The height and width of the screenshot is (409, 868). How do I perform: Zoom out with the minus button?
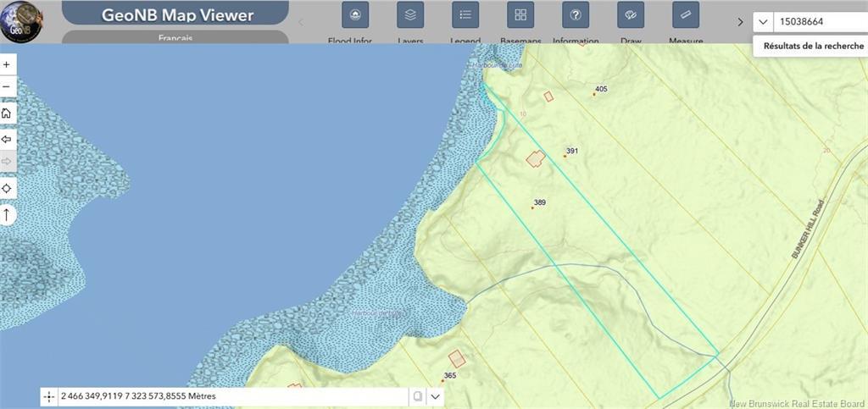coord(7,86)
